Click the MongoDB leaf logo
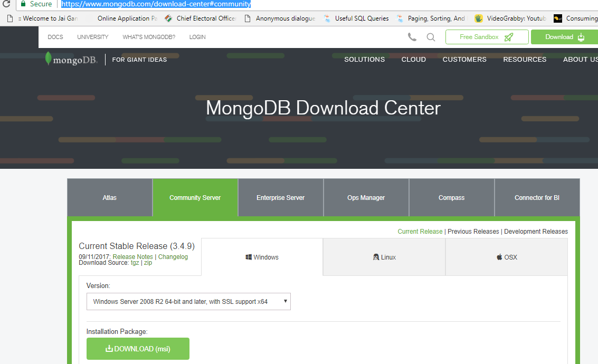Viewport: 598px width, 364px height. pos(48,59)
